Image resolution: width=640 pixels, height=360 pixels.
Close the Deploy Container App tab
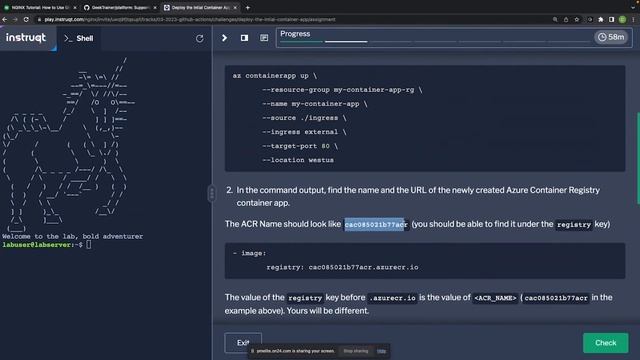pos(235,8)
